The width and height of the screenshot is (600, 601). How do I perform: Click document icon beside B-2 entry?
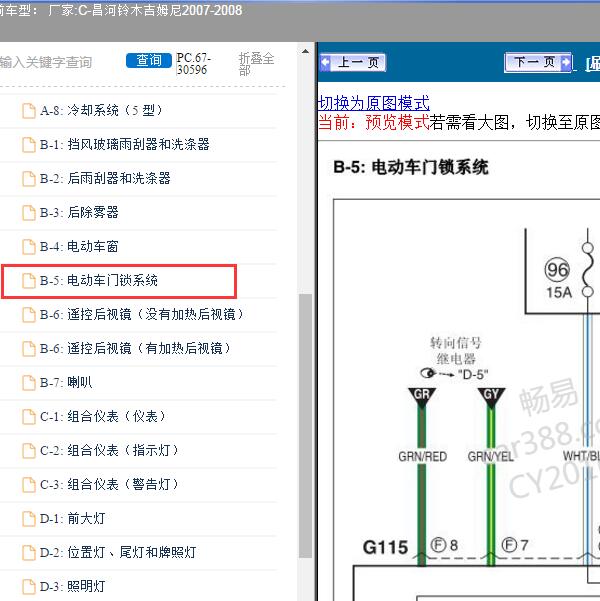[29, 179]
